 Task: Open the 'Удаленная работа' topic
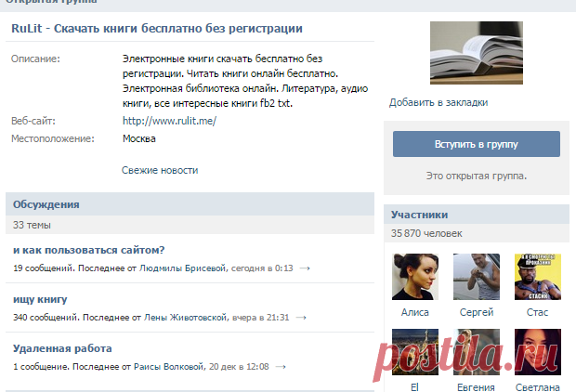tap(62, 348)
